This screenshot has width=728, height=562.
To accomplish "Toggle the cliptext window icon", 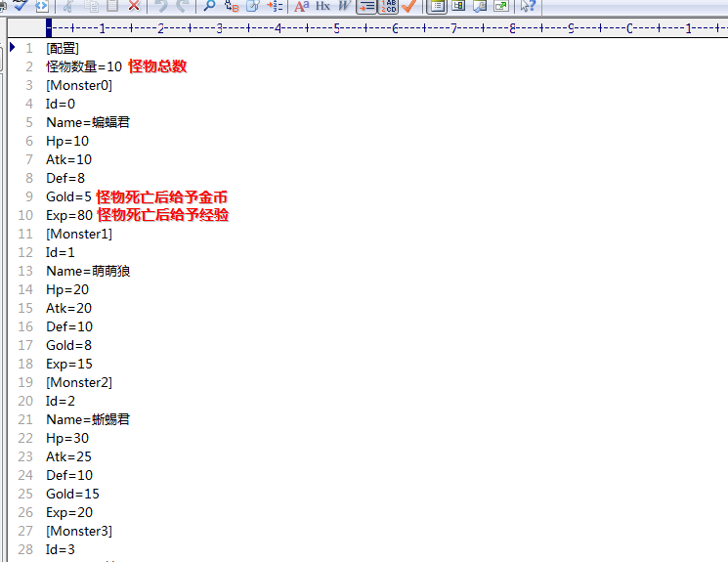I will click(437, 6).
